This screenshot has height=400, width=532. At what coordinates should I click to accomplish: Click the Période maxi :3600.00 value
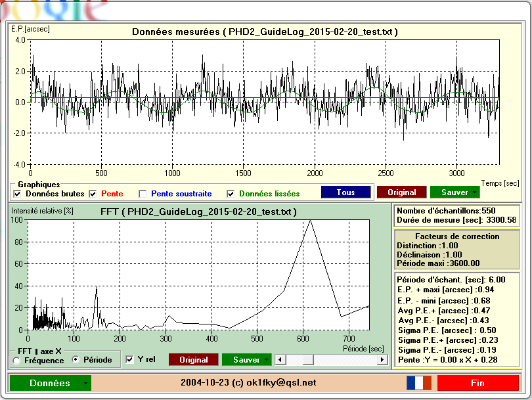coord(438,263)
